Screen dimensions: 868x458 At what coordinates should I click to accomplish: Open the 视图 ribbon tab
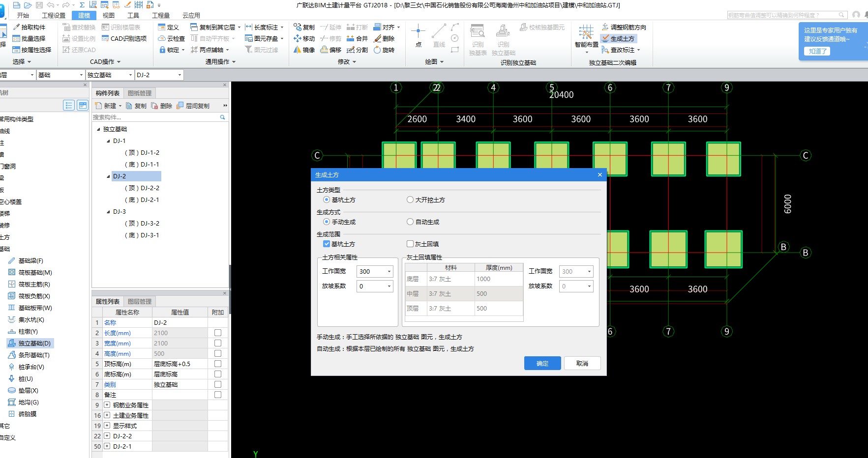click(x=109, y=15)
